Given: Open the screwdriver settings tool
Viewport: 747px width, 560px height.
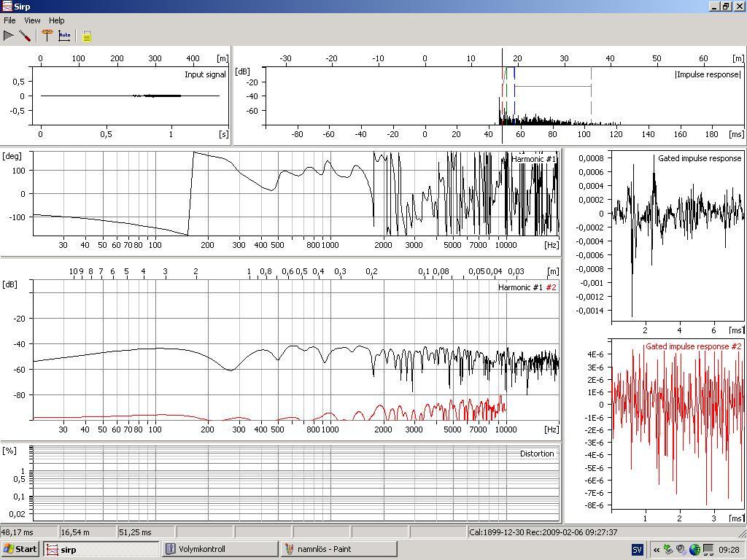Looking at the screenshot, I should [x=25, y=35].
